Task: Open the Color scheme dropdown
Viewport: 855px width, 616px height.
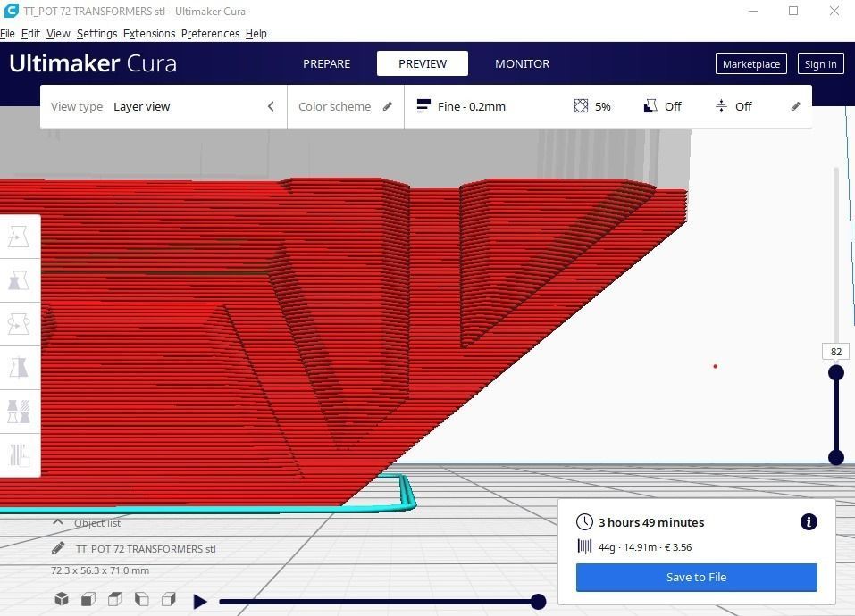Action: click(x=345, y=107)
